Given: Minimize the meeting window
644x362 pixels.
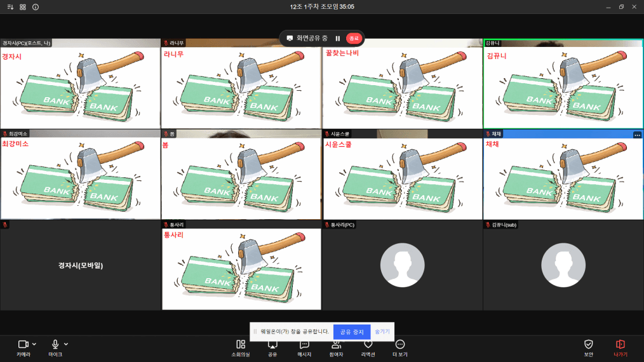Looking at the screenshot, I should coord(608,7).
